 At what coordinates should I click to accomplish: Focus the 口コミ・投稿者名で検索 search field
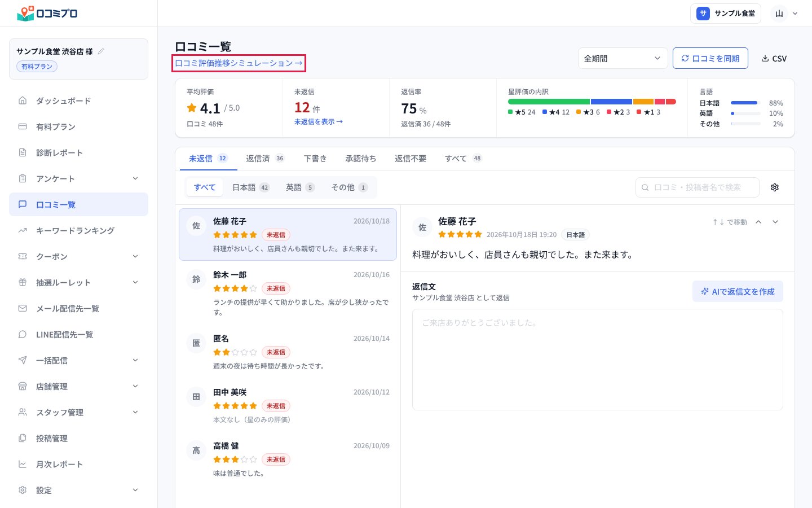tap(698, 187)
